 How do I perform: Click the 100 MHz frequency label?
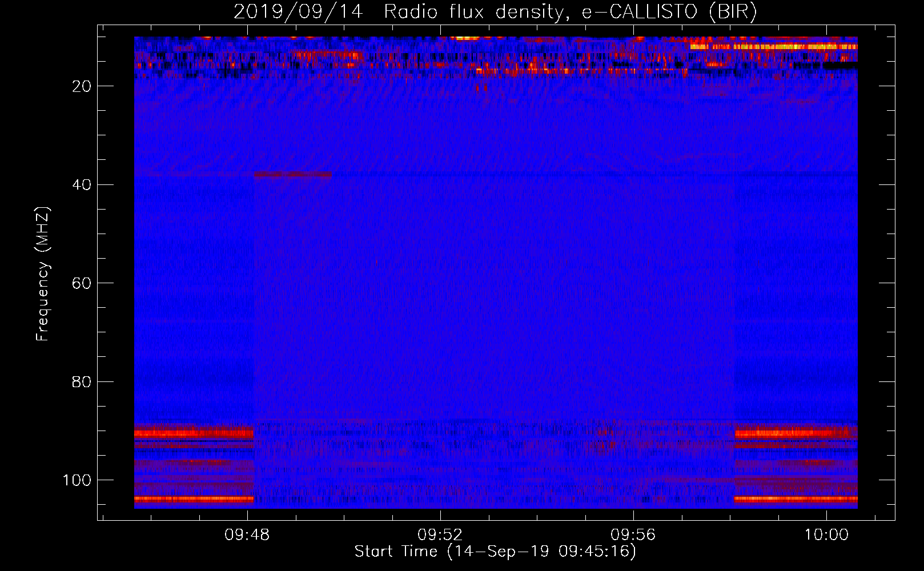tap(77, 480)
